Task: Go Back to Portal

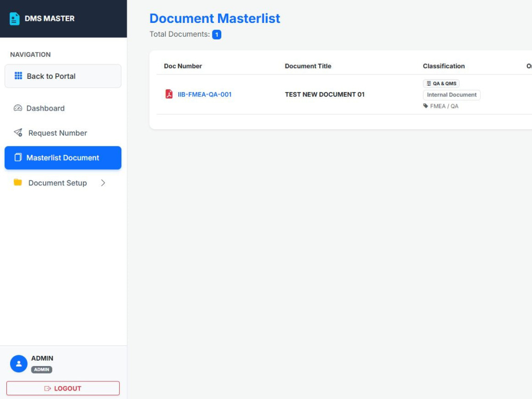Action: tap(63, 76)
